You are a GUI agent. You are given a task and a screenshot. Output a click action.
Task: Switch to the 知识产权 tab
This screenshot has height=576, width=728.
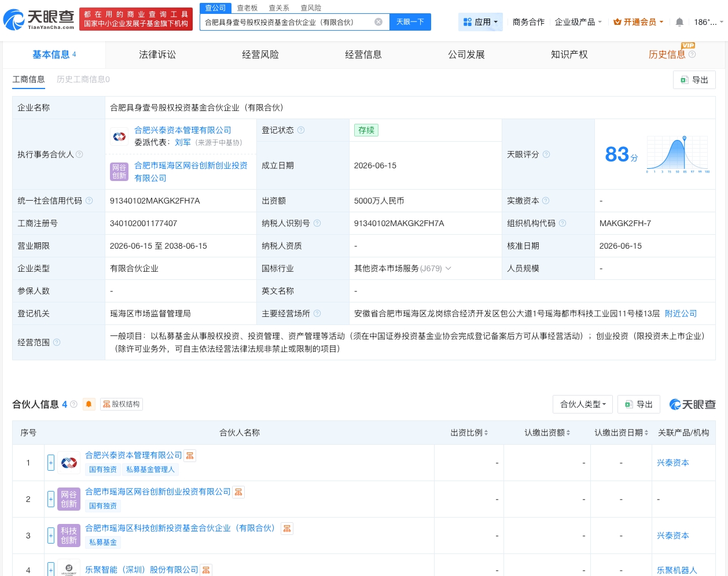[569, 54]
